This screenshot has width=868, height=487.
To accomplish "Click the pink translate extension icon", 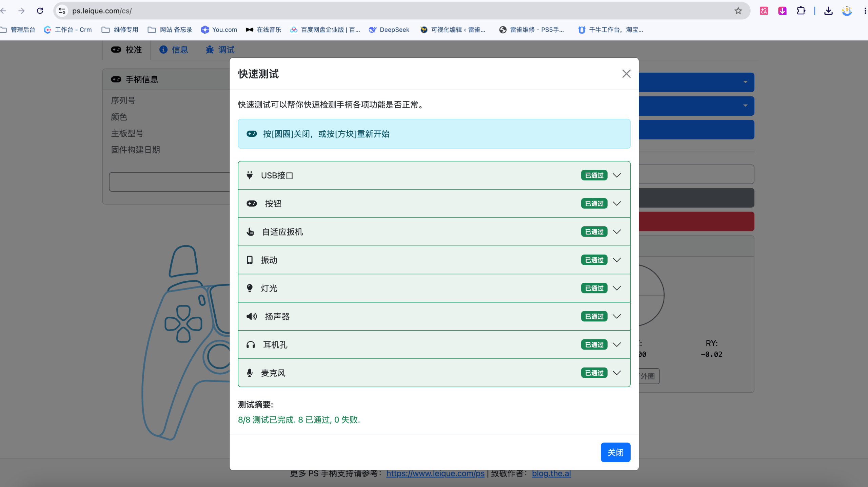I will pyautogui.click(x=764, y=11).
